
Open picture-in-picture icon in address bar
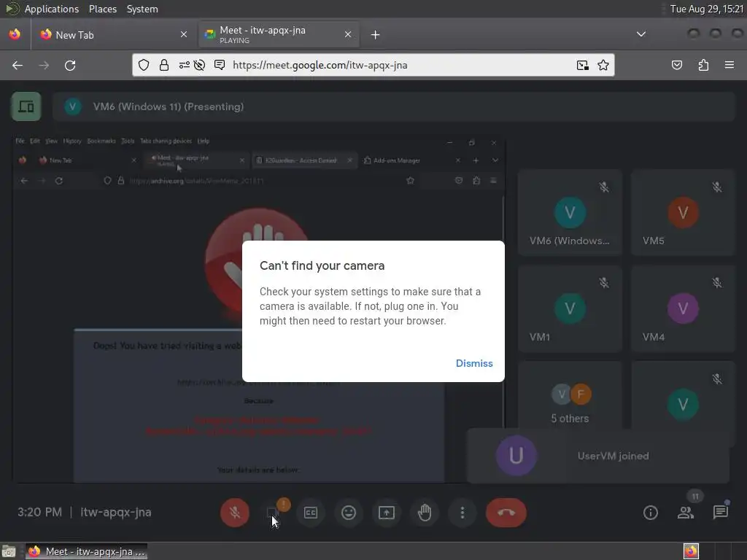tap(583, 65)
